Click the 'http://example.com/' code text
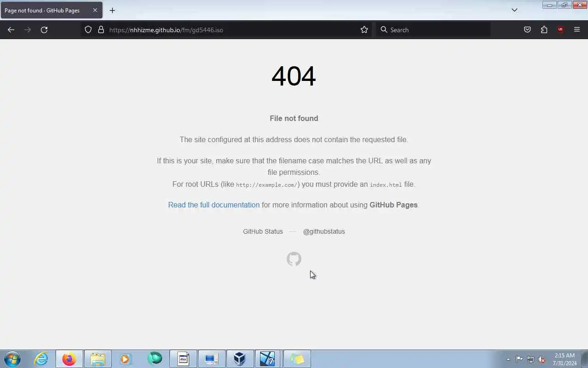Viewport: 588px width, 368px height. 266,184
